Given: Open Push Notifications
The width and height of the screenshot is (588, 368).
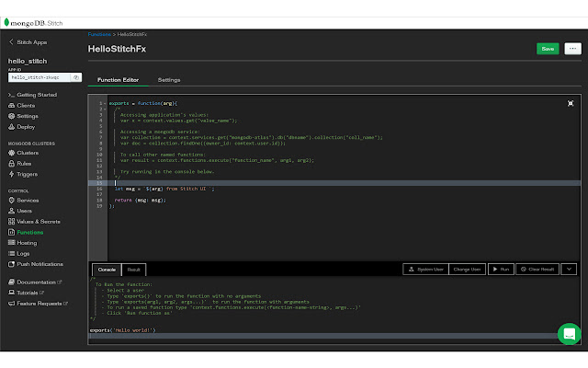Looking at the screenshot, I should click(36, 264).
